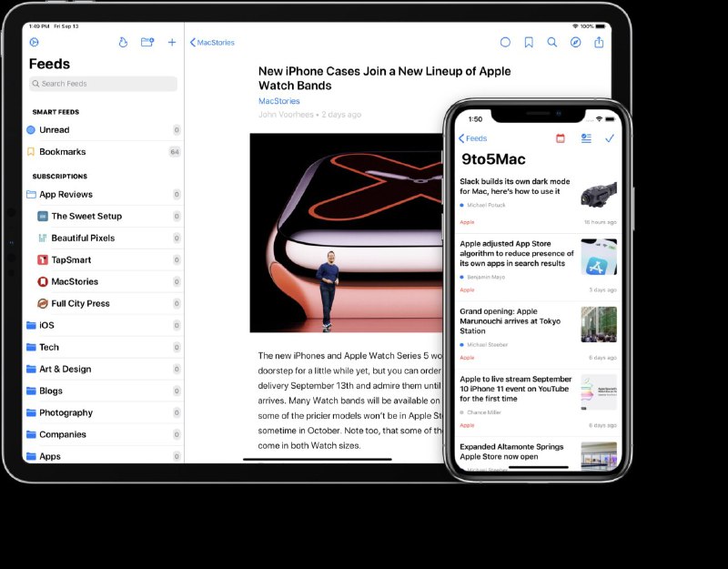The width and height of the screenshot is (728, 569).
Task: Tap the red calendar icon on the iPhone
Action: (x=561, y=137)
